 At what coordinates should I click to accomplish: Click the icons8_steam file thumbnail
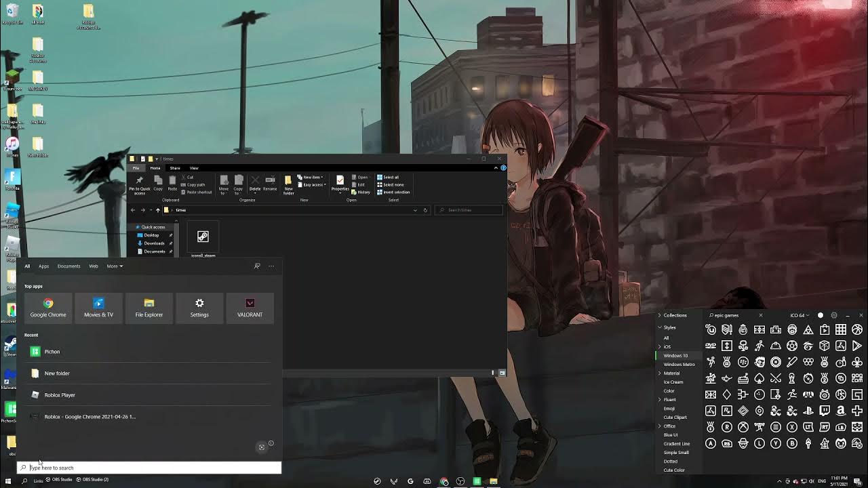coord(203,237)
